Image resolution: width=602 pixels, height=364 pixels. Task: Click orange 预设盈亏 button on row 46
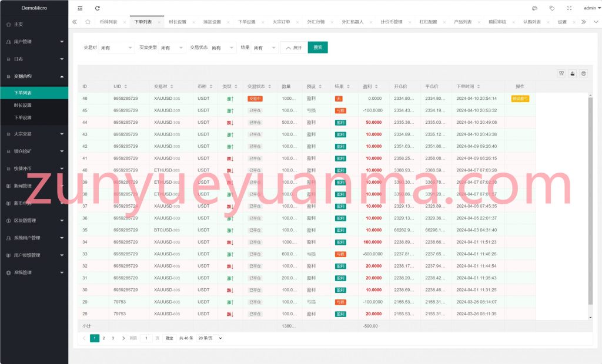click(x=520, y=99)
